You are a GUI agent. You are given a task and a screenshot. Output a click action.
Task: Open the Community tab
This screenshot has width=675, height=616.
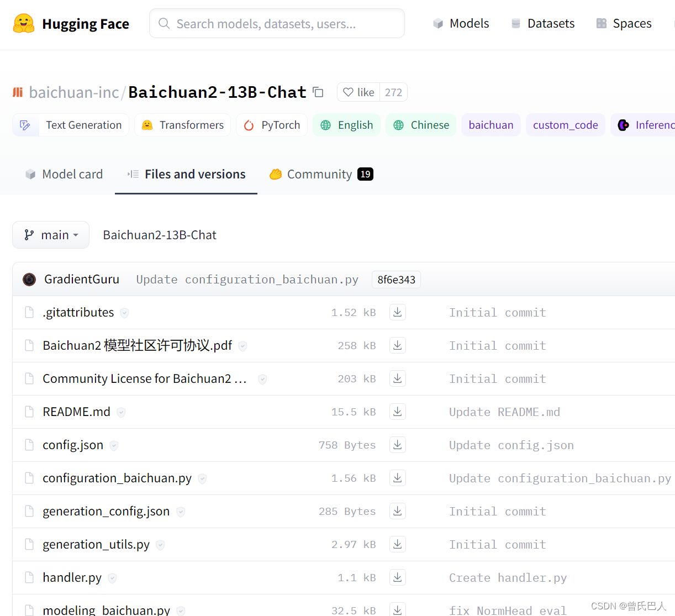[x=321, y=174]
